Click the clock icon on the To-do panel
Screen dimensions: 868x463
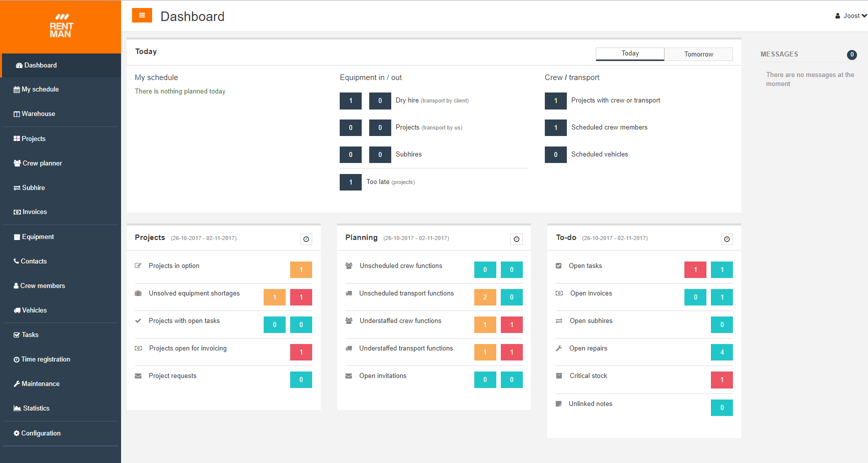pyautogui.click(x=726, y=239)
